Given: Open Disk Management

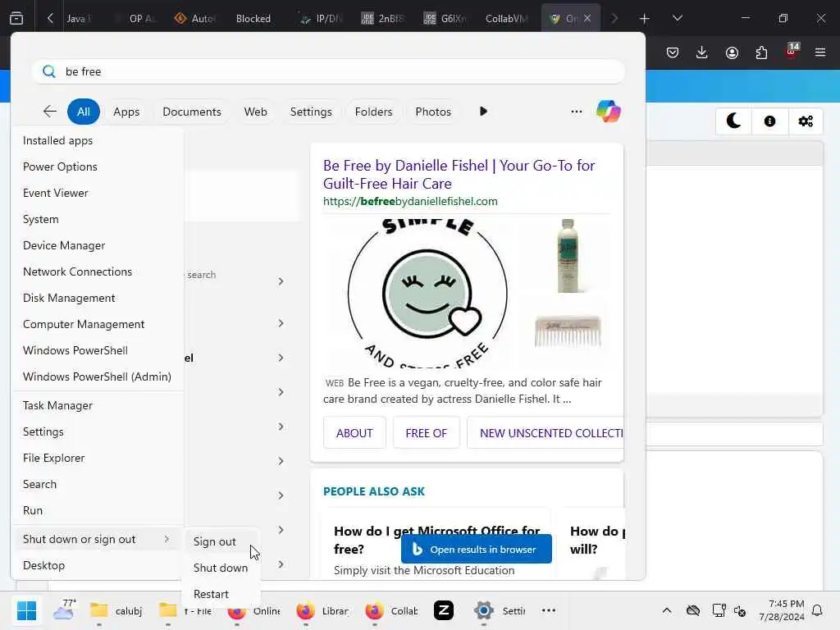Looking at the screenshot, I should (x=98, y=298).
